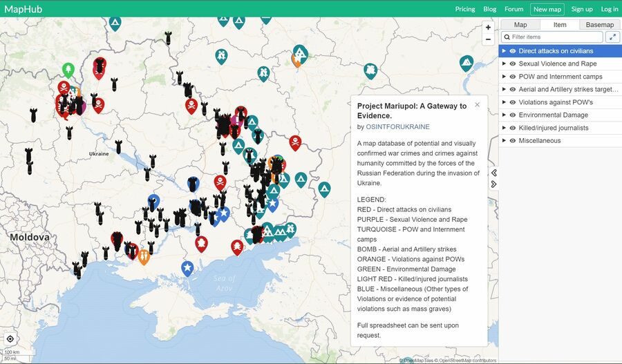Switch to the Basemap tab
Image resolution: width=622 pixels, height=364 pixels.
600,25
